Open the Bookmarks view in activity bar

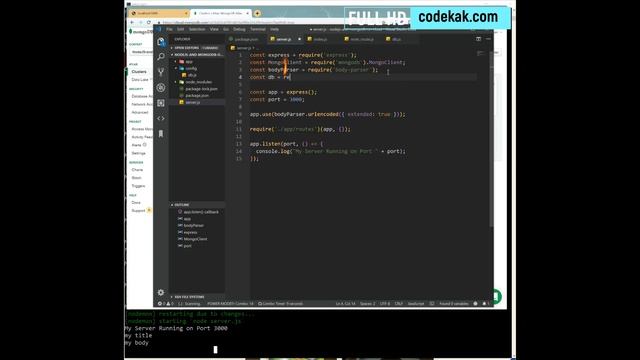pos(161,134)
